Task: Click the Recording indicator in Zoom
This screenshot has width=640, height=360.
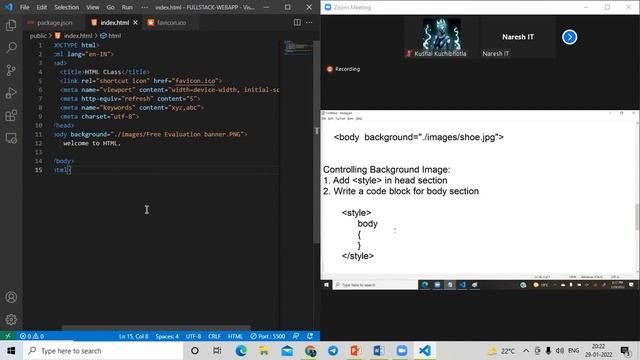Action: [x=343, y=69]
